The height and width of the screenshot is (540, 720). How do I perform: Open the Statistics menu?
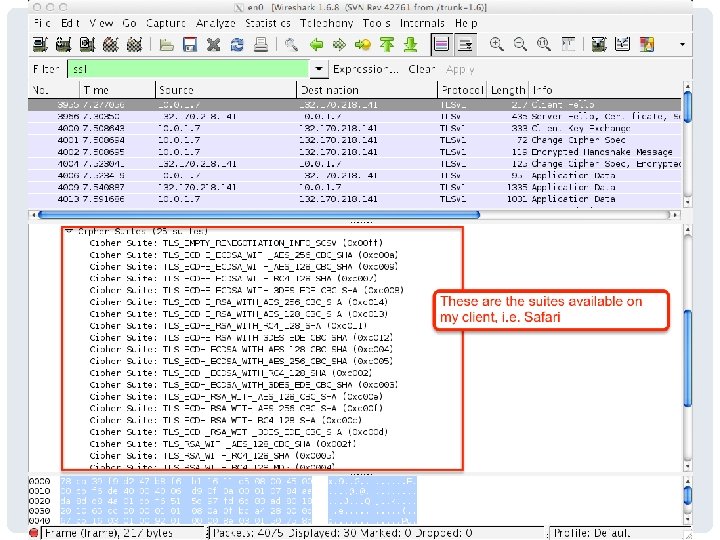coord(267,23)
